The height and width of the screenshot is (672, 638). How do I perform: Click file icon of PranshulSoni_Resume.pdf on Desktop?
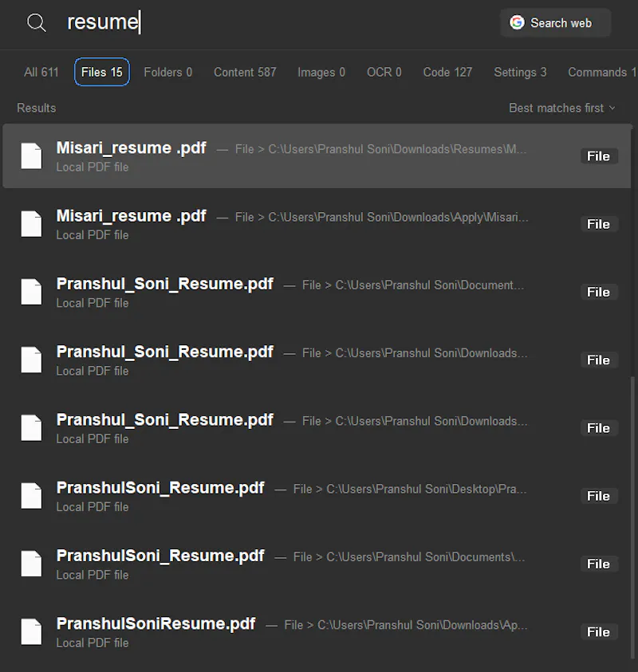coord(32,496)
